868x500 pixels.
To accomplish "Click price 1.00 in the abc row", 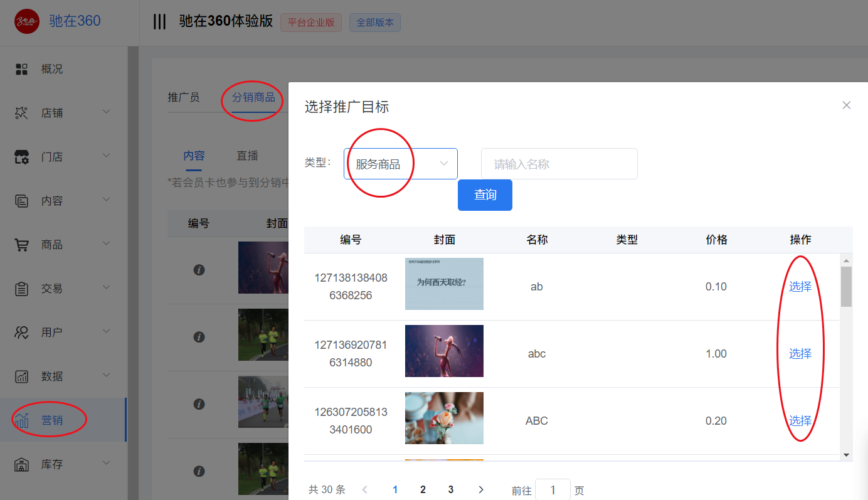I will coord(716,354).
